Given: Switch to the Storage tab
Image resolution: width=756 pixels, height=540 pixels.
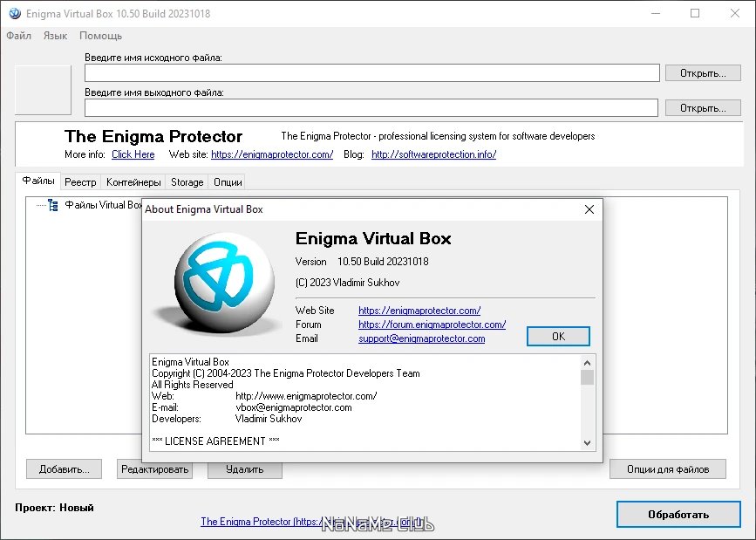Looking at the screenshot, I should [187, 182].
